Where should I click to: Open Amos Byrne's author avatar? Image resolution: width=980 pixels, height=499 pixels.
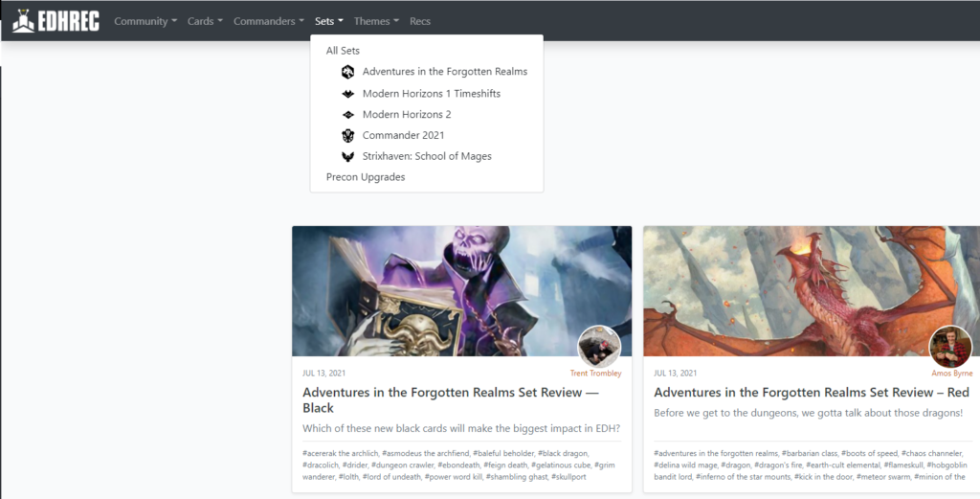click(950, 347)
